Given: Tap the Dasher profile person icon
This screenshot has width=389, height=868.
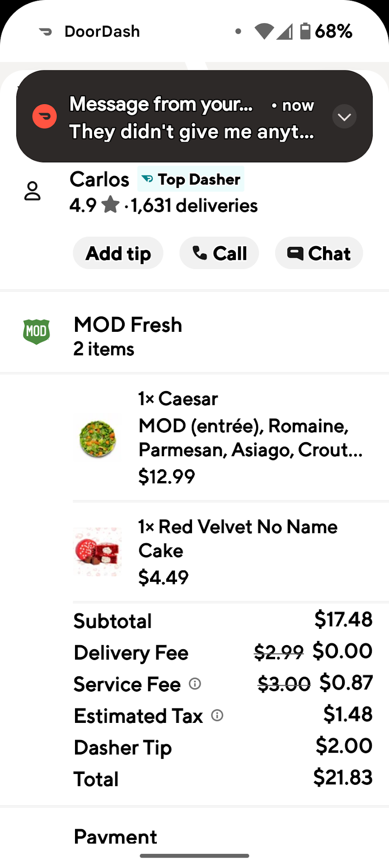Looking at the screenshot, I should pyautogui.click(x=33, y=191).
